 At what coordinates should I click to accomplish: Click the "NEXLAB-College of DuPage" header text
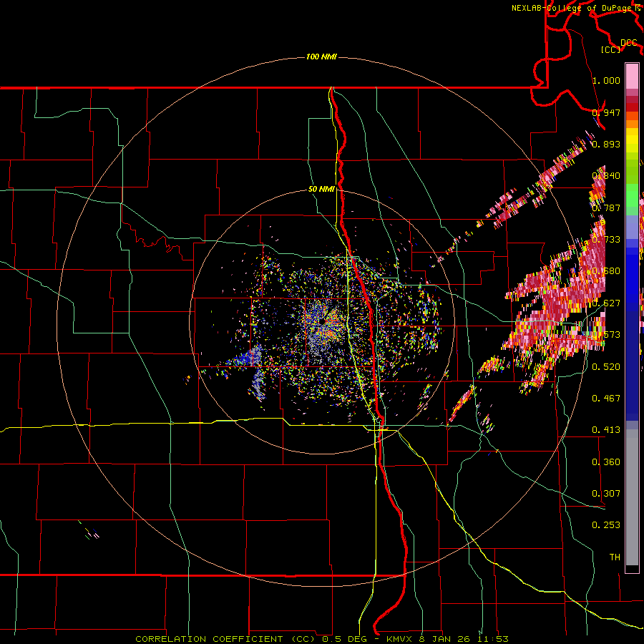[x=572, y=8]
